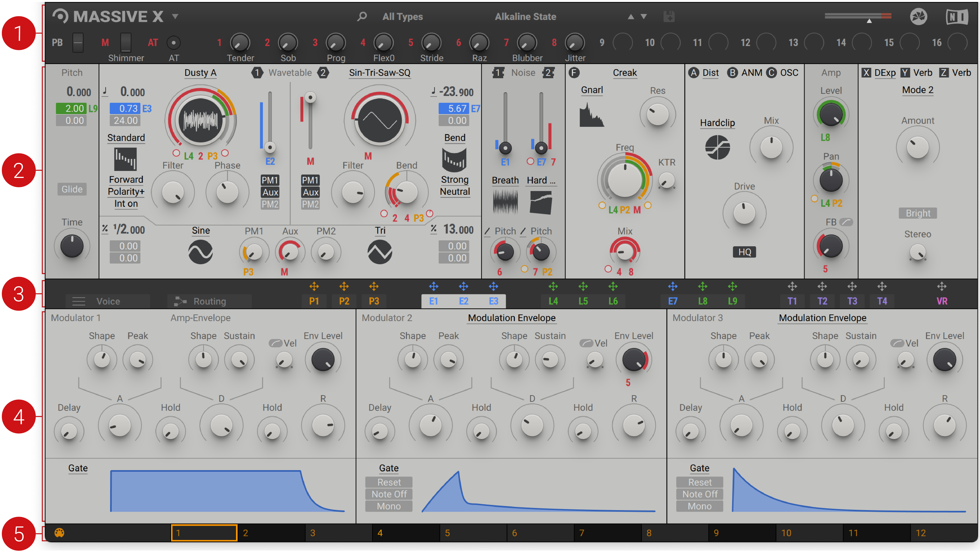Click the Sine PM oscillator waveform icon
The height and width of the screenshot is (553, 980).
pos(200,252)
